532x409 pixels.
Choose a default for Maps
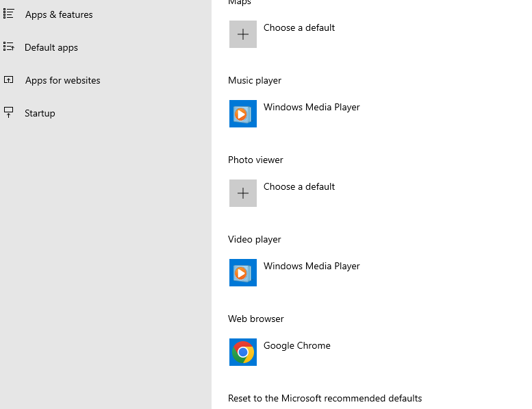(x=299, y=28)
